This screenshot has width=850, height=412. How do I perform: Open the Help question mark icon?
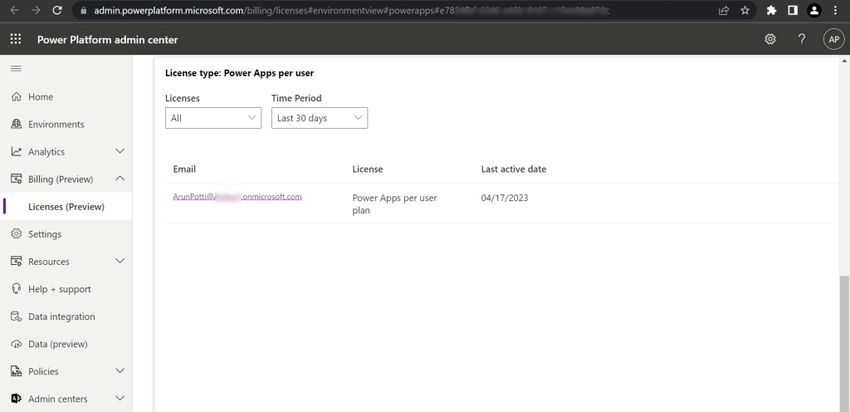coord(802,39)
